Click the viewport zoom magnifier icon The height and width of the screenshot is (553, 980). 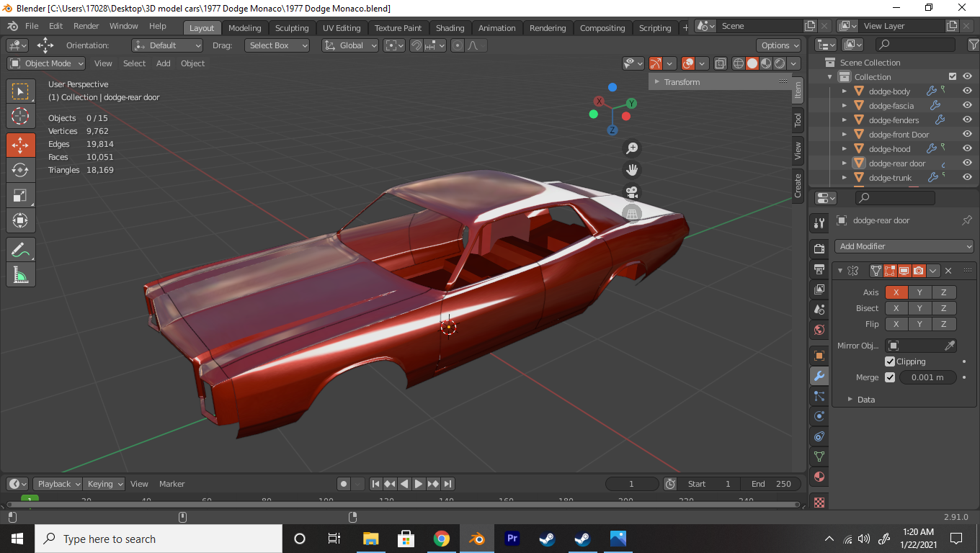tap(632, 148)
